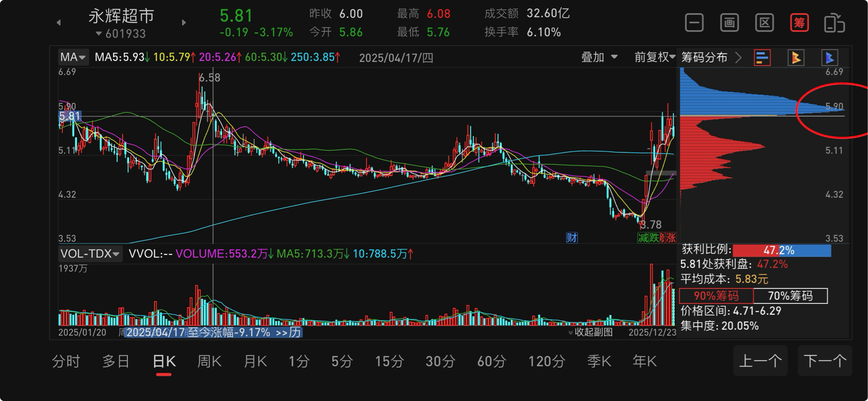Click the 永辉超市 stock name
The image size is (868, 401).
coord(121,16)
